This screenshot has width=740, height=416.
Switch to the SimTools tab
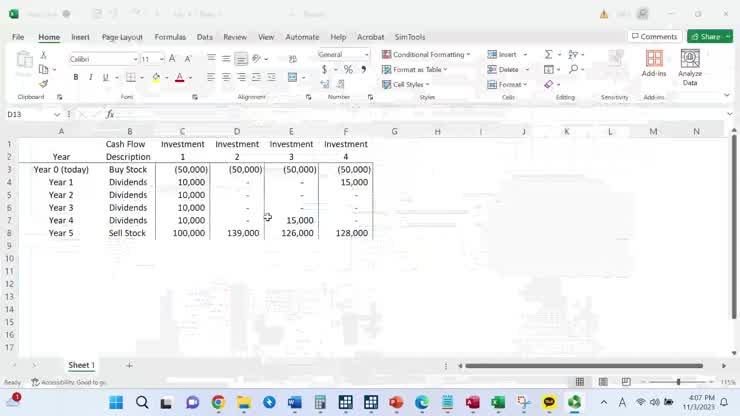click(x=409, y=37)
